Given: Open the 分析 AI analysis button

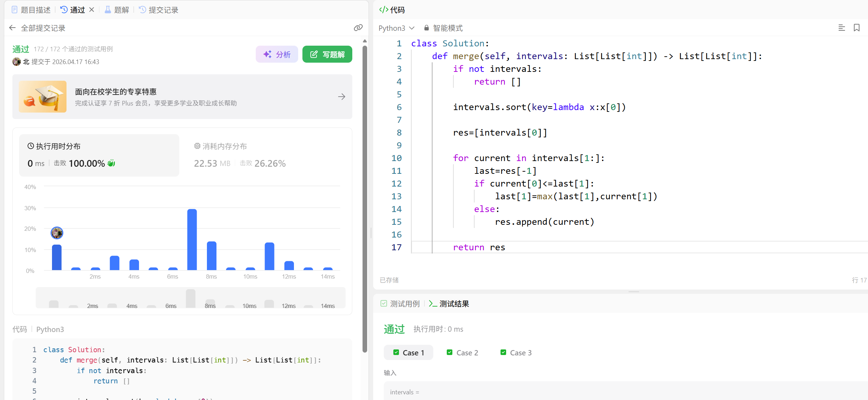Looking at the screenshot, I should coord(277,54).
